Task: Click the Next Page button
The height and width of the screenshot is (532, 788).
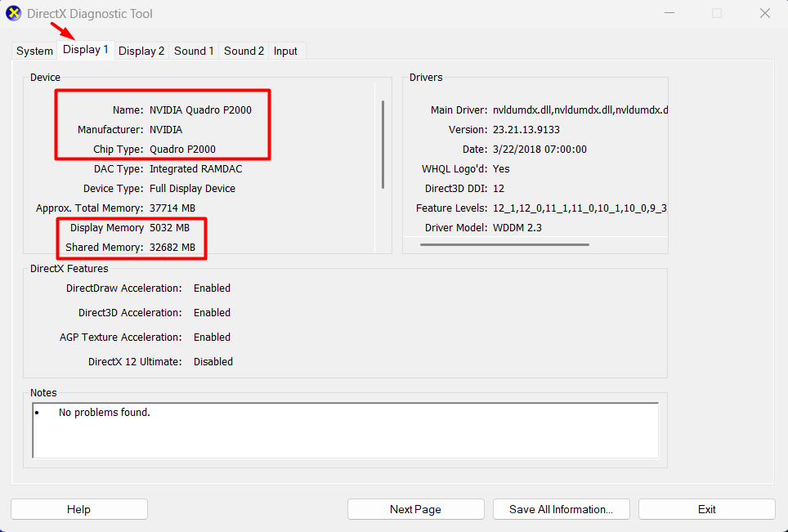Action: click(x=415, y=509)
